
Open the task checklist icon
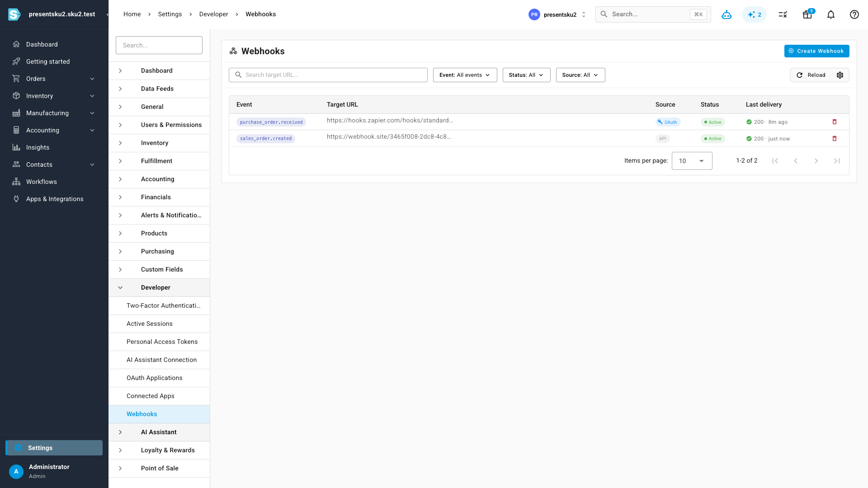point(783,14)
